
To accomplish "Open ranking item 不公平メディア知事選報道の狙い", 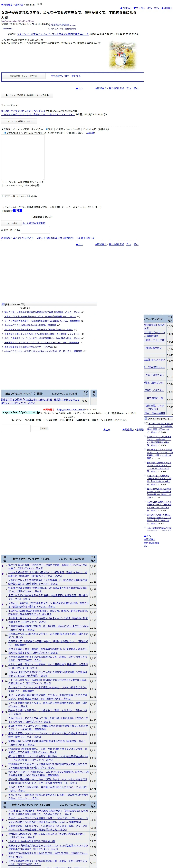I will tap(39, 330).
